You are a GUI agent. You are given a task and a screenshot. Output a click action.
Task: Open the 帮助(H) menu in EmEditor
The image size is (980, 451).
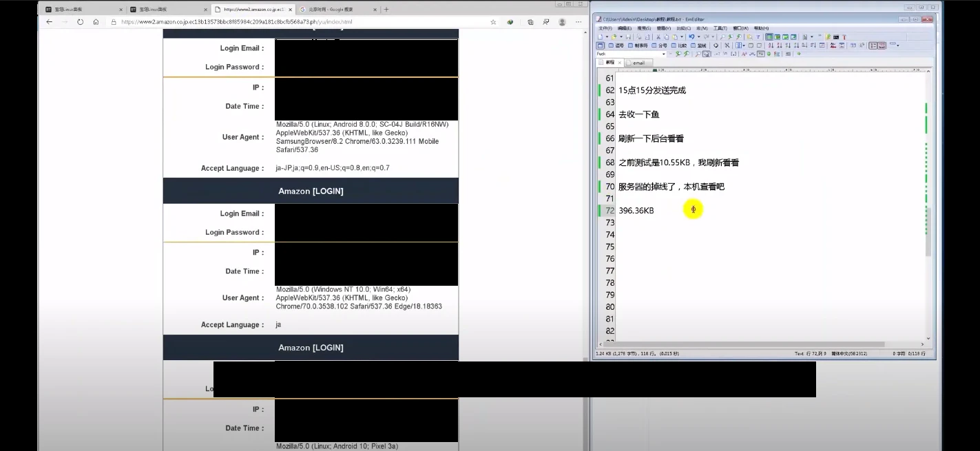[x=761, y=28]
